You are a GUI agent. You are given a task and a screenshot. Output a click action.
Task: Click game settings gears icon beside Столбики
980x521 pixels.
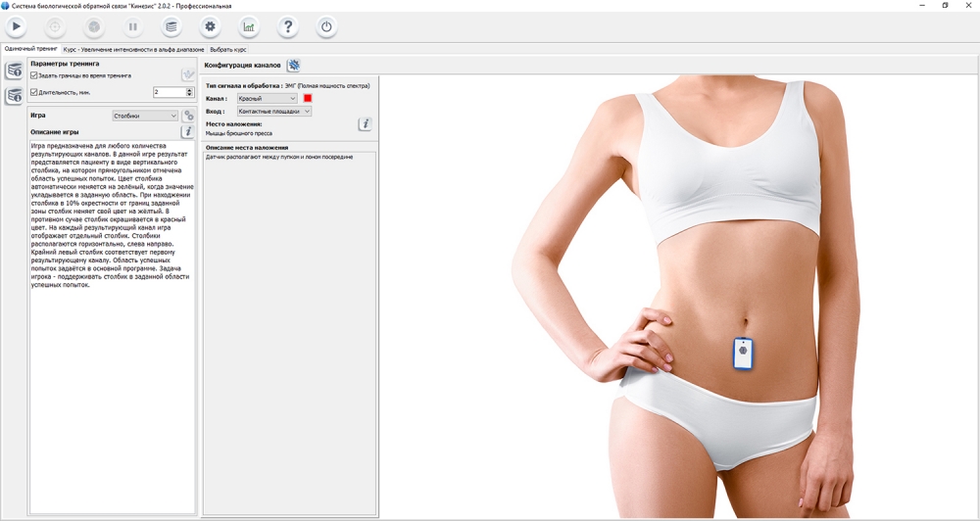tap(188, 116)
